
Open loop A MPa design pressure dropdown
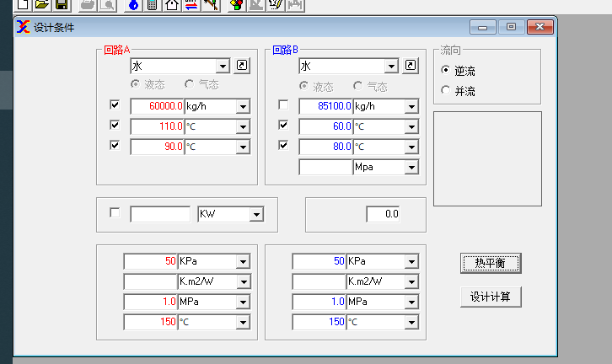[243, 302]
